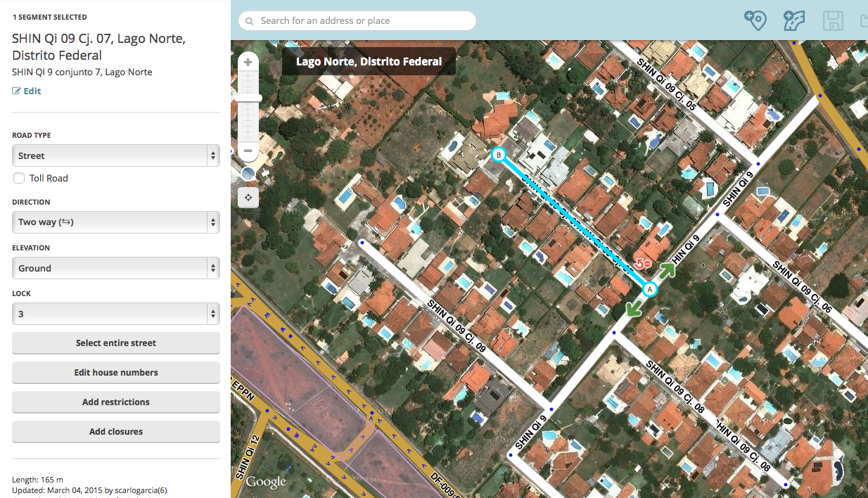Enable the Toll Road checkbox
Viewport: 868px width, 498px height.
tap(19, 179)
